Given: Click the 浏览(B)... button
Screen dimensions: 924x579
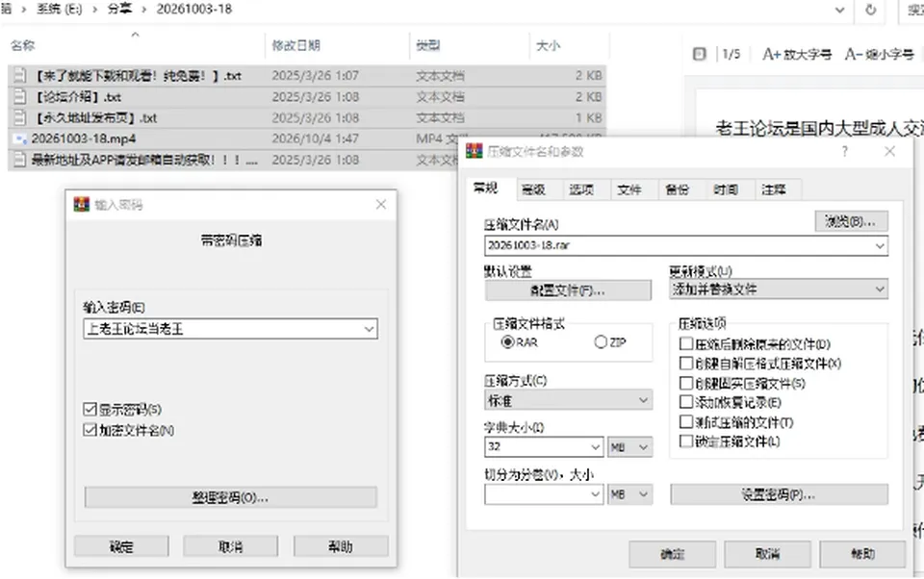Looking at the screenshot, I should click(851, 221).
